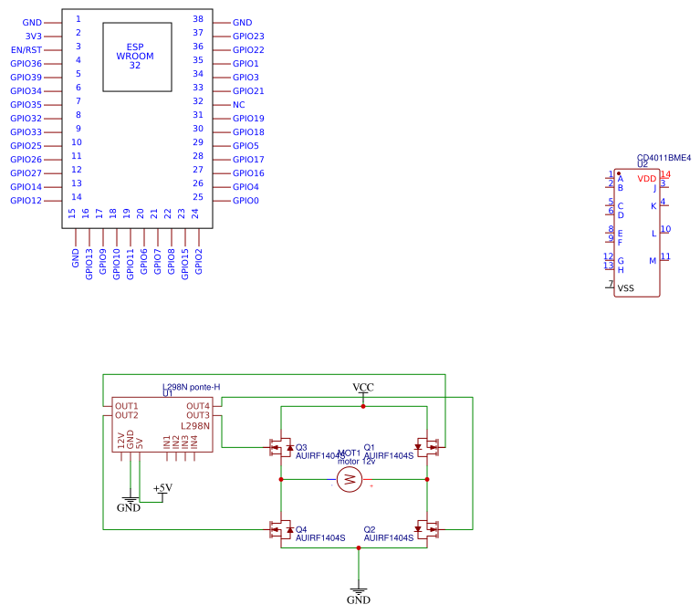The image size is (700, 615).
Task: Click the Q3 reference designator text
Action: pyautogui.click(x=301, y=448)
